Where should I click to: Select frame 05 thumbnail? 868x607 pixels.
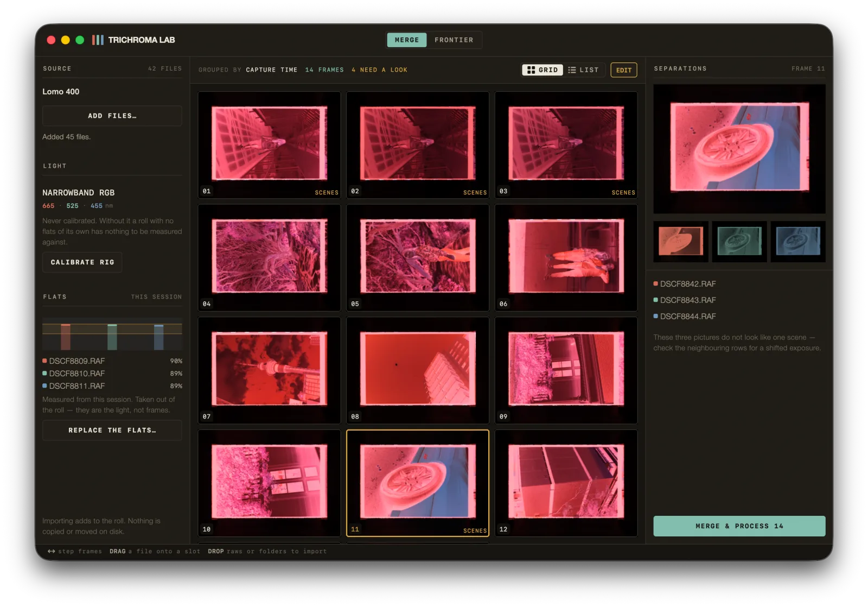pos(418,257)
